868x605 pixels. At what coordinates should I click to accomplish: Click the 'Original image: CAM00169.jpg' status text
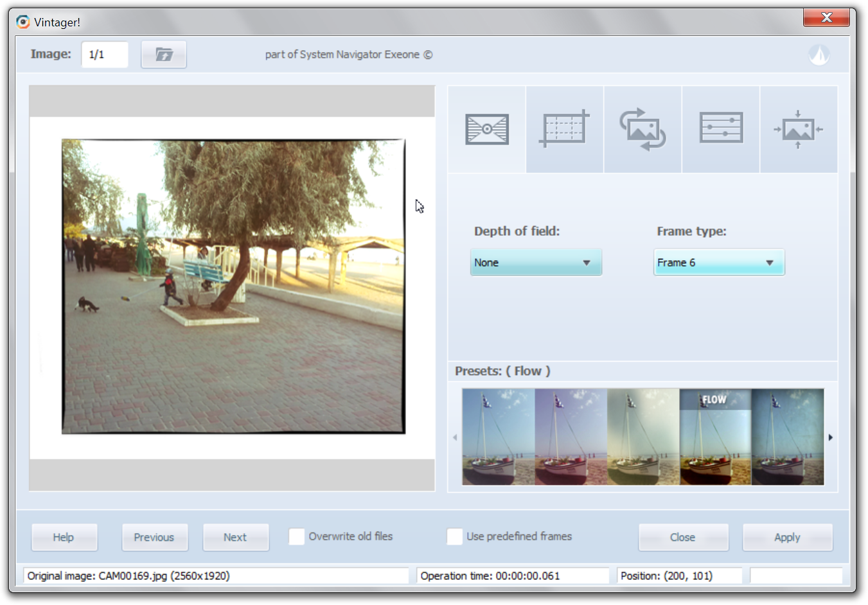128,576
